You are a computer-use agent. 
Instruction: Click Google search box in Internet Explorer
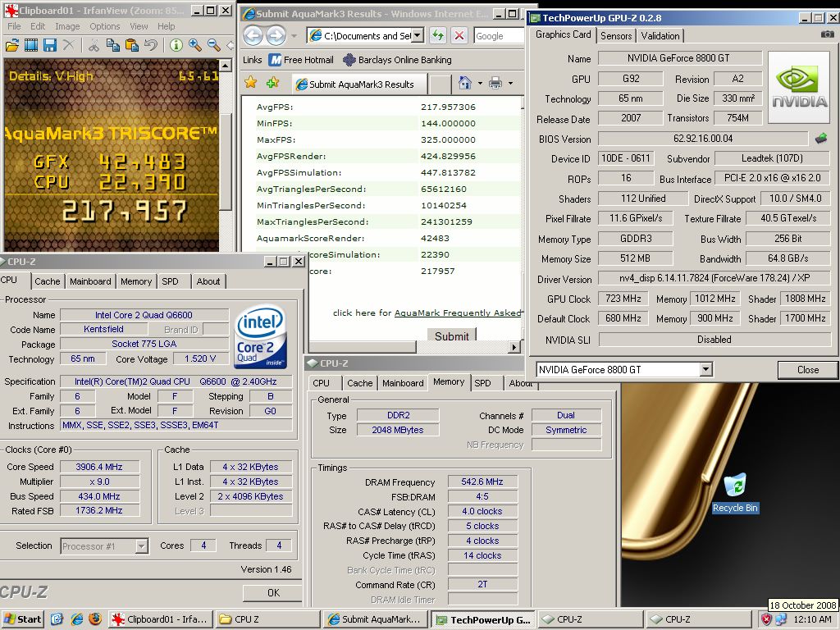pyautogui.click(x=498, y=36)
